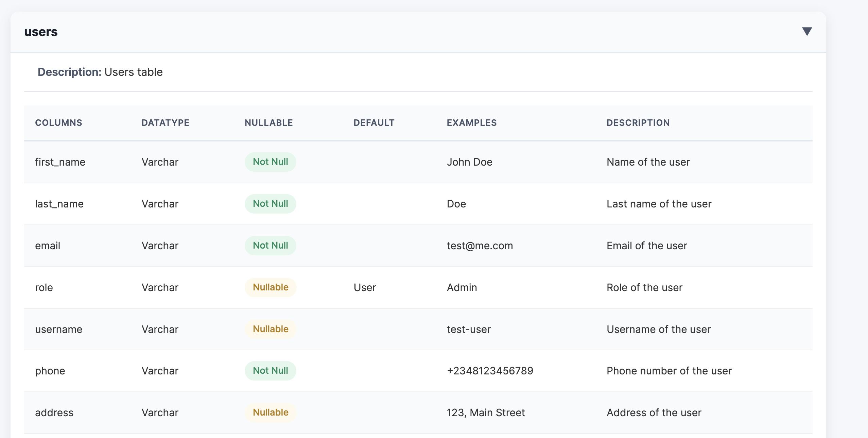
Task: Click the COLUMNS header
Action: click(58, 123)
